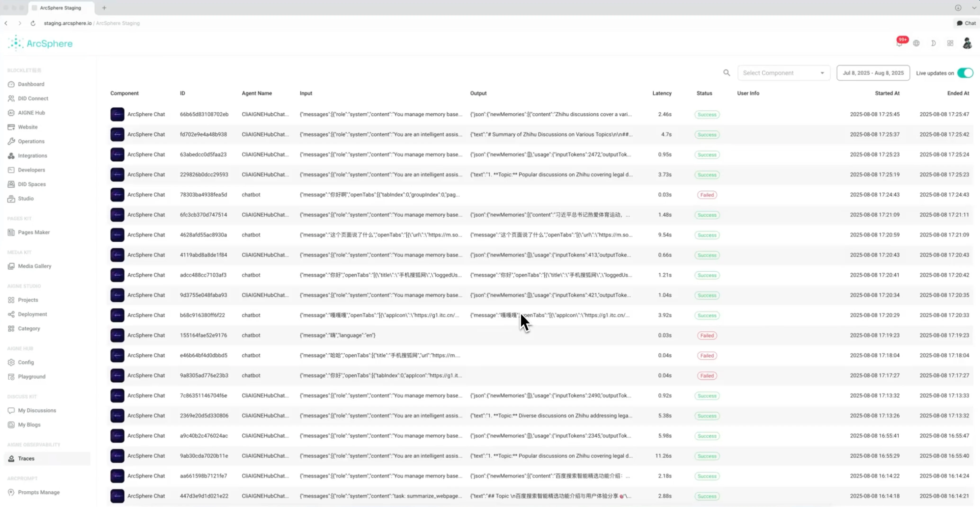Click the Ended At column header
The height and width of the screenshot is (507, 980).
pos(958,93)
